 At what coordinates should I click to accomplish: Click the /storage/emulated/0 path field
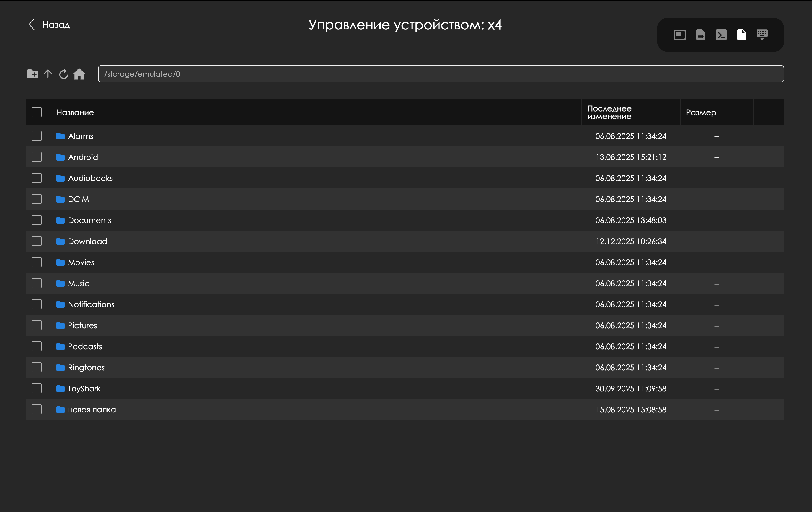coord(440,74)
